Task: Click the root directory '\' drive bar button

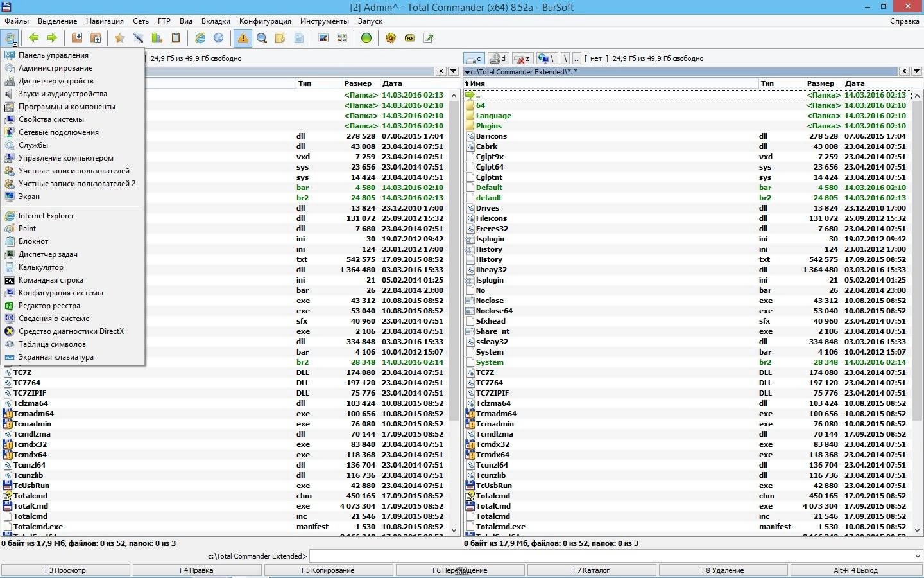Action: coord(565,58)
